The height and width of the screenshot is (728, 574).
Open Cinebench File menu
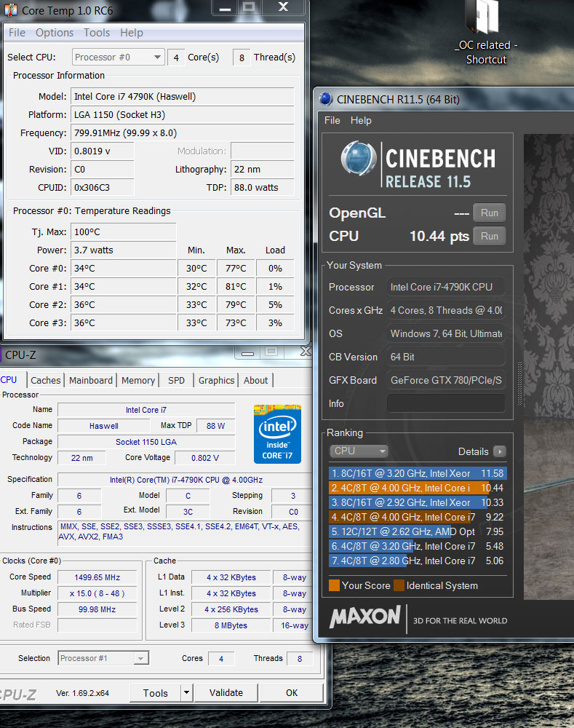point(332,120)
